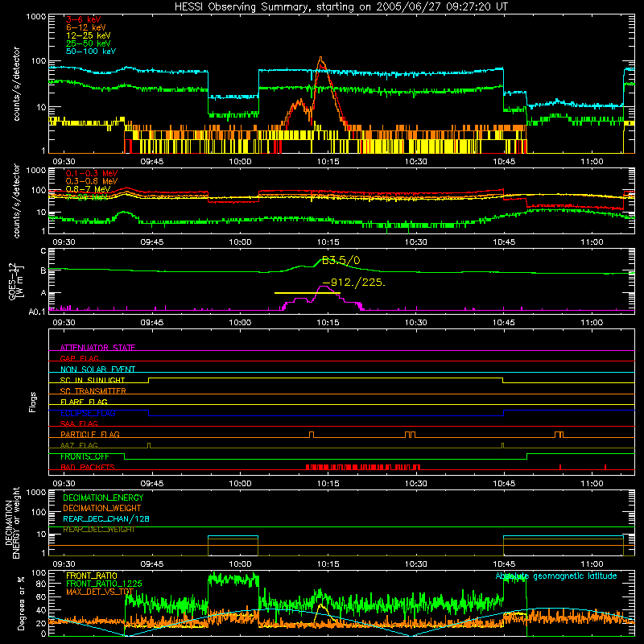Click the yellow 12-25 keV legend label
Image resolution: width=644 pixels, height=644 pixels.
click(x=88, y=35)
